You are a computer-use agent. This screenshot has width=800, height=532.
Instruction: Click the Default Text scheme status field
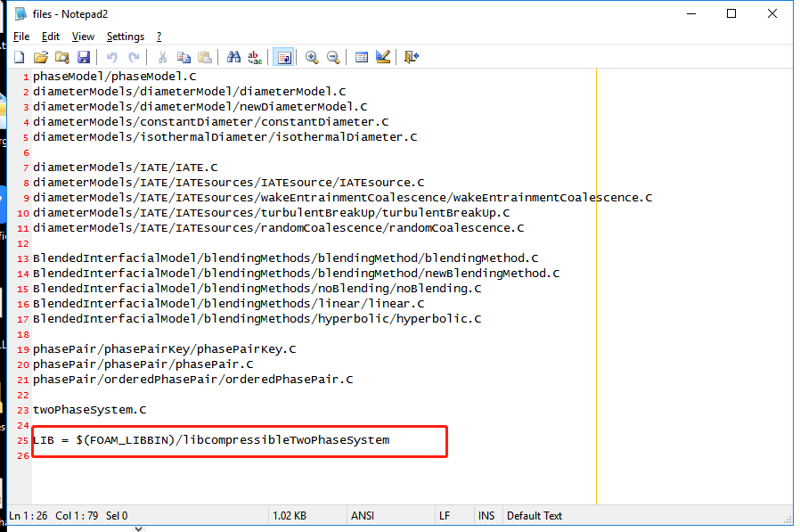[535, 515]
